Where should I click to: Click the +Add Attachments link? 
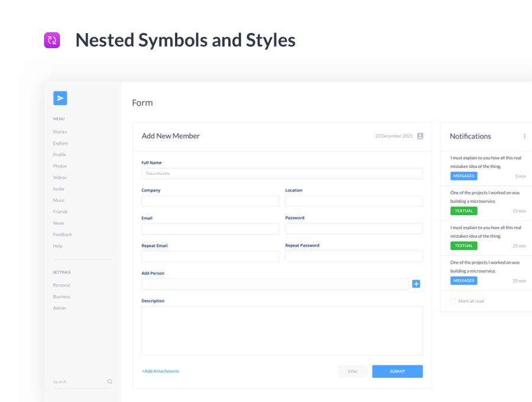click(160, 371)
